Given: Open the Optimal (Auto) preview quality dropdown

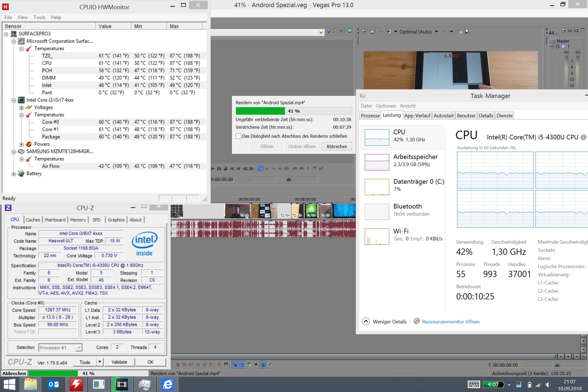Looking at the screenshot, I should [436, 32].
